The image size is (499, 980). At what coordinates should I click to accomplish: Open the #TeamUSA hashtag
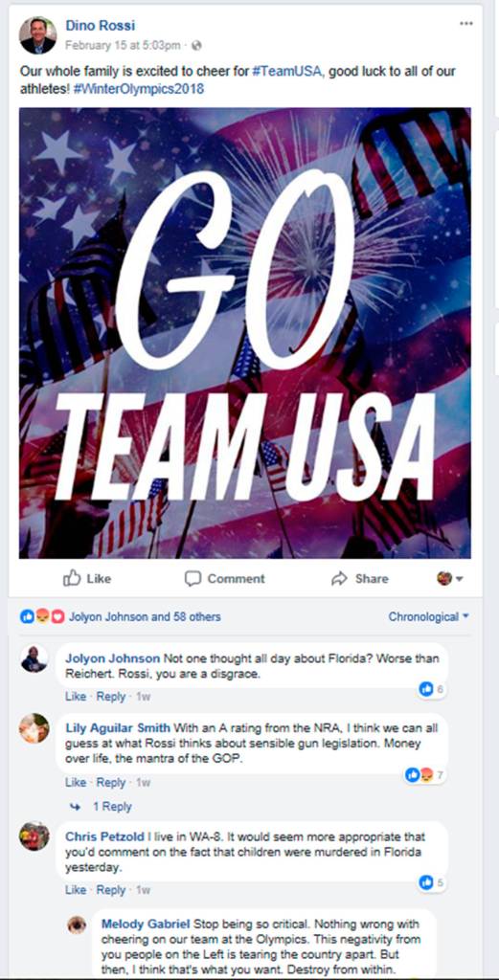coord(287,72)
